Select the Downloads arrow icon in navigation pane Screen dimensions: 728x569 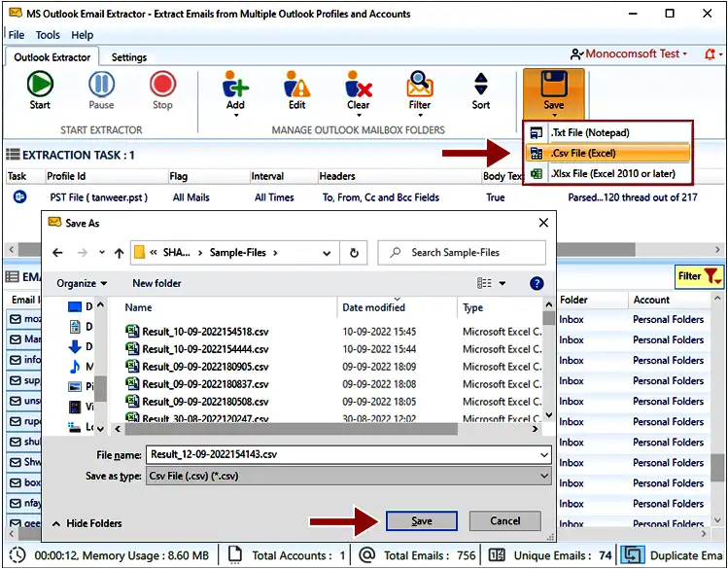75,346
